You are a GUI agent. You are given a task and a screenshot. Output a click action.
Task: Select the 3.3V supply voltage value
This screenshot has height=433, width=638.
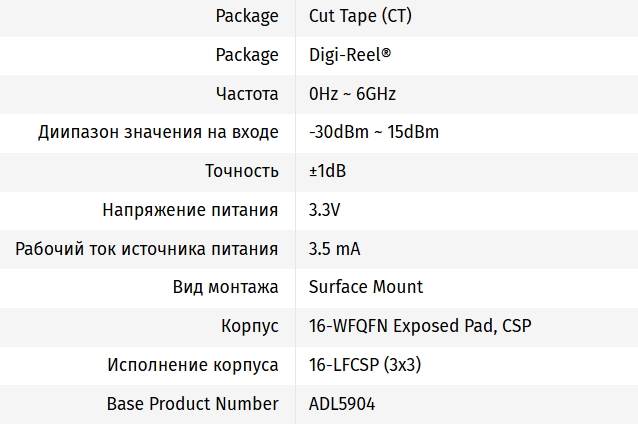(325, 210)
